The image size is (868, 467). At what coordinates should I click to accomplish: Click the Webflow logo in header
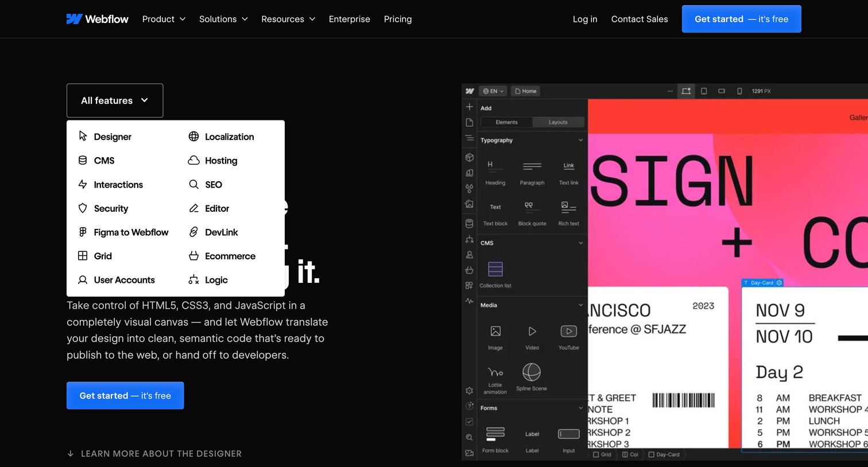98,19
